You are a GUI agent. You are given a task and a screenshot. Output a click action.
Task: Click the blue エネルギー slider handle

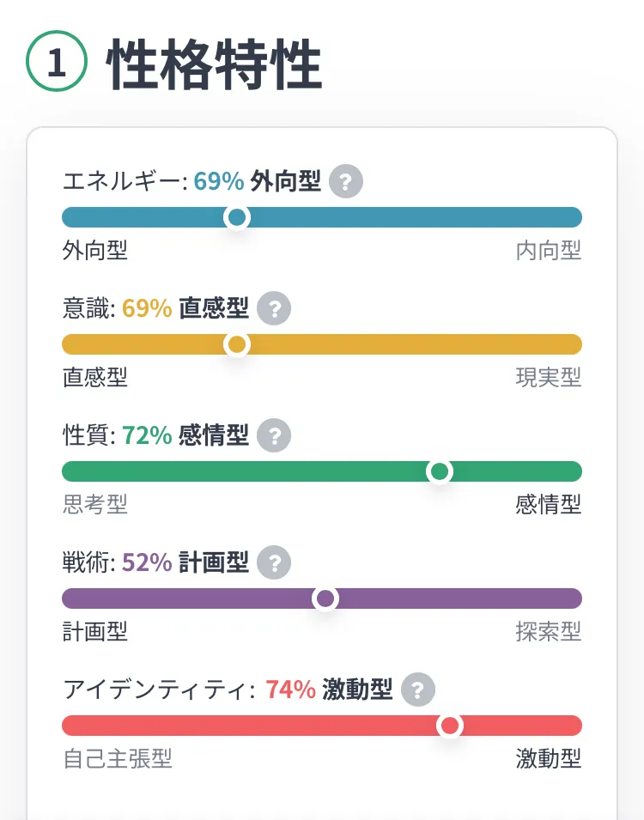tap(237, 217)
